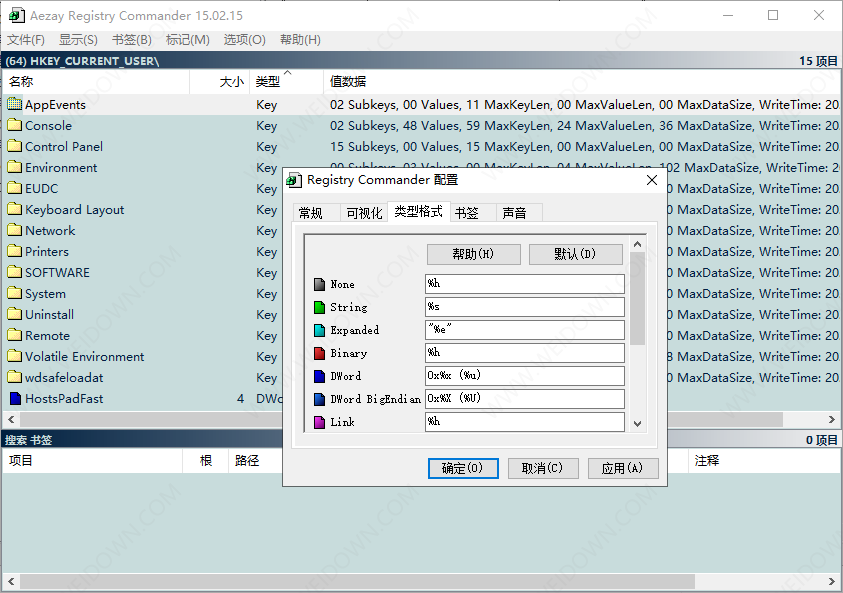Open the 文件(F) menu
This screenshot has height=593, width=843.
(26, 40)
